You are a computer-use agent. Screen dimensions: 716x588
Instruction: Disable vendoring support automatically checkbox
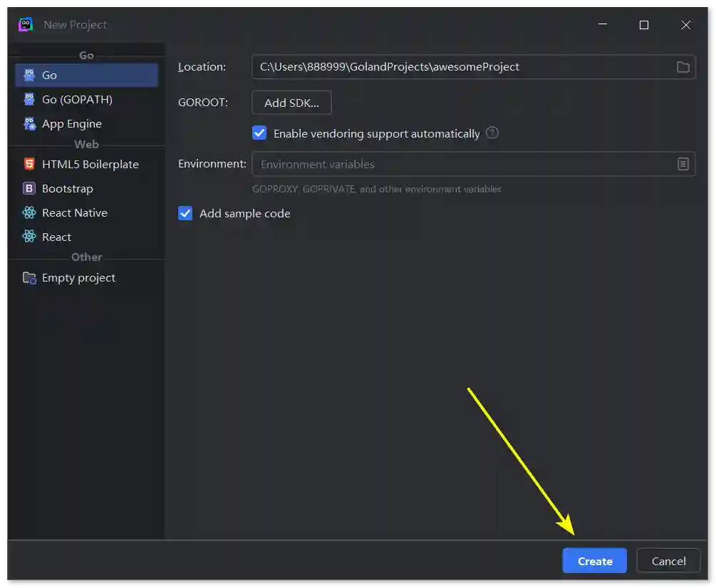(259, 133)
